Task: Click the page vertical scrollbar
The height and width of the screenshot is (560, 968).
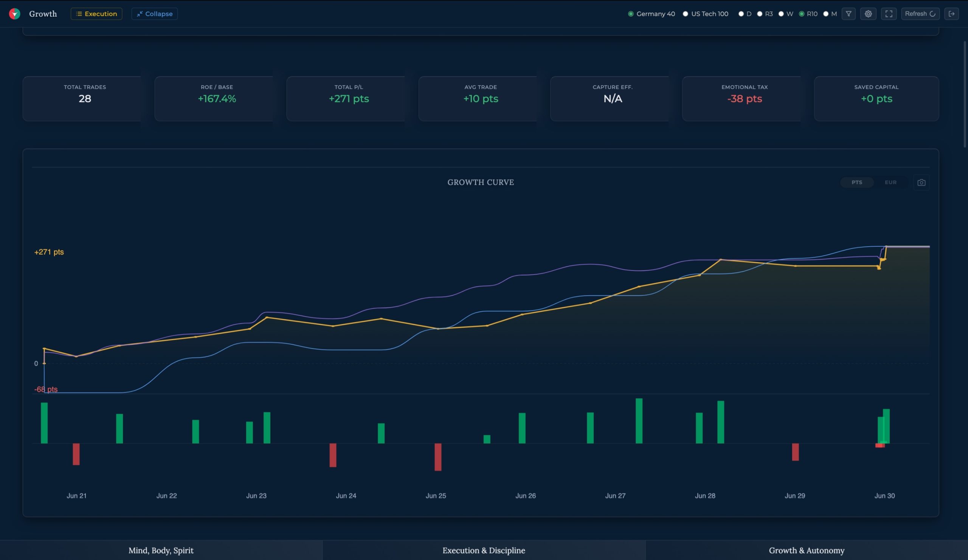Action: tap(965, 94)
